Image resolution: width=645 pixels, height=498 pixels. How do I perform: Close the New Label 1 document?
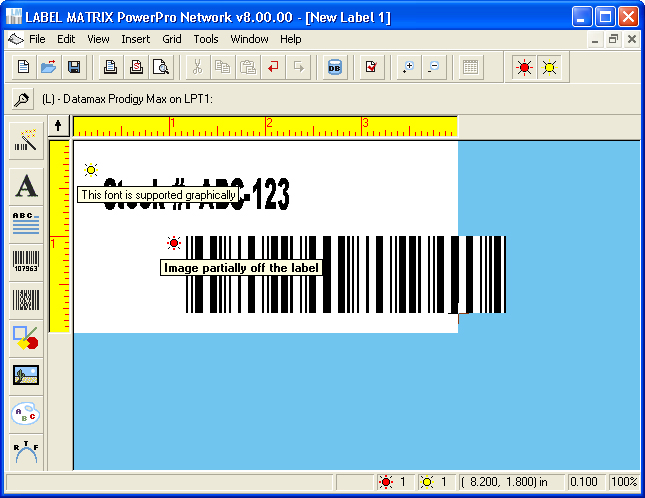coord(632,39)
